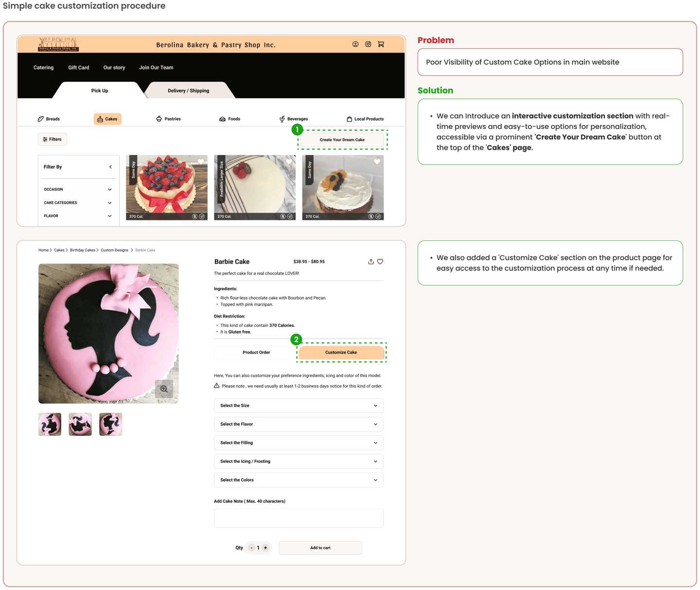Viewport: 700px width, 590px height.
Task: Select the Foods category
Action: coord(230,119)
